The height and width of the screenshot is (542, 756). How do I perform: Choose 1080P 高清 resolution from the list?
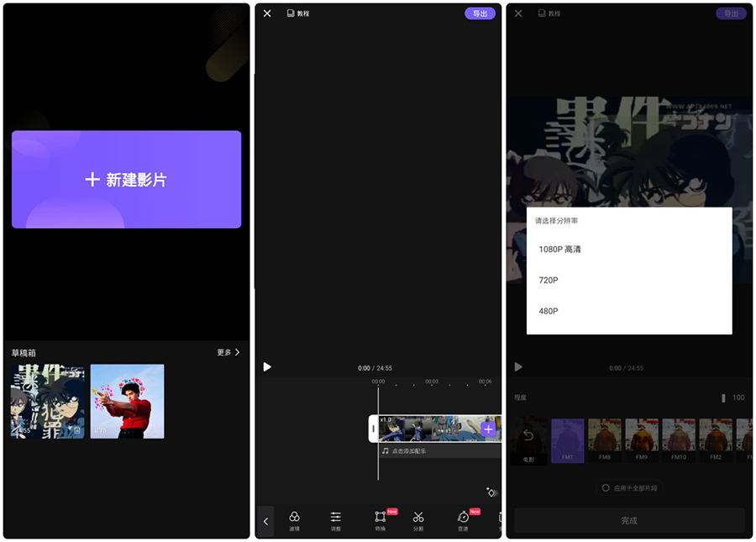coord(559,250)
